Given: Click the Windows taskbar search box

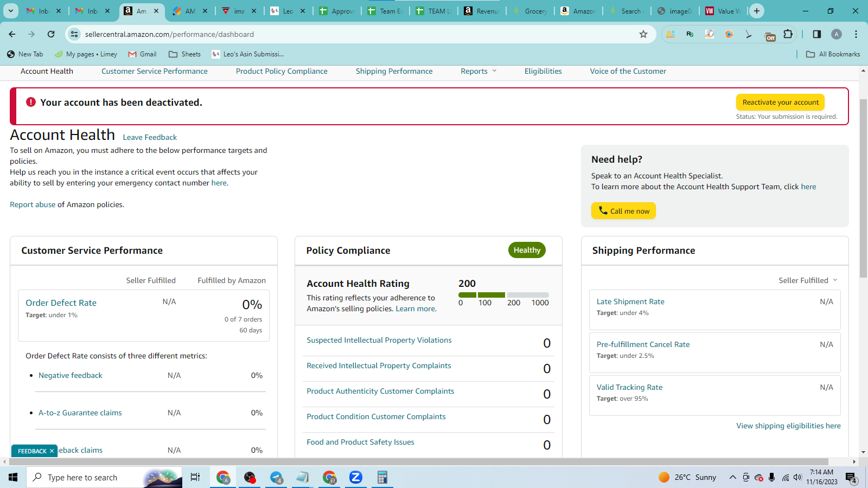Looking at the screenshot, I should [104, 477].
